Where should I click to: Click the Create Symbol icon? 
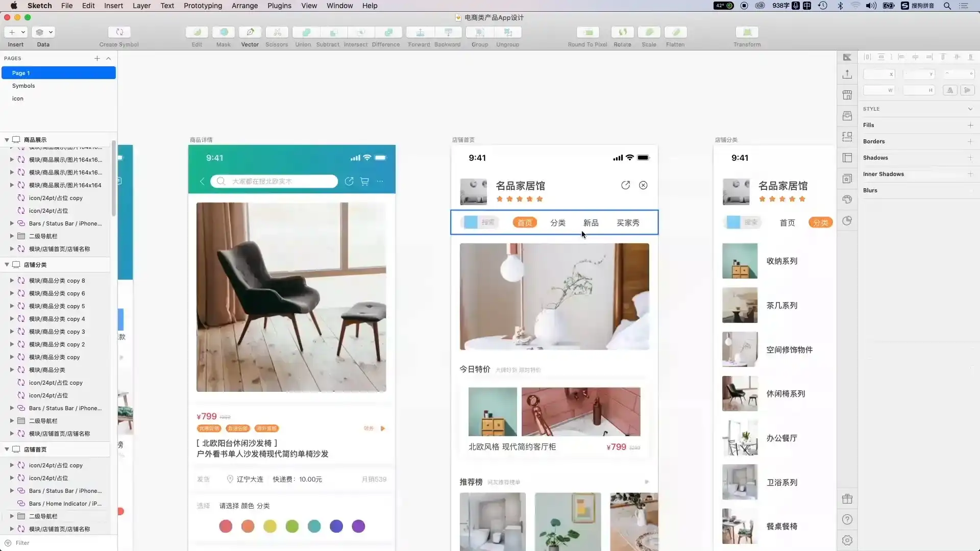119,33
